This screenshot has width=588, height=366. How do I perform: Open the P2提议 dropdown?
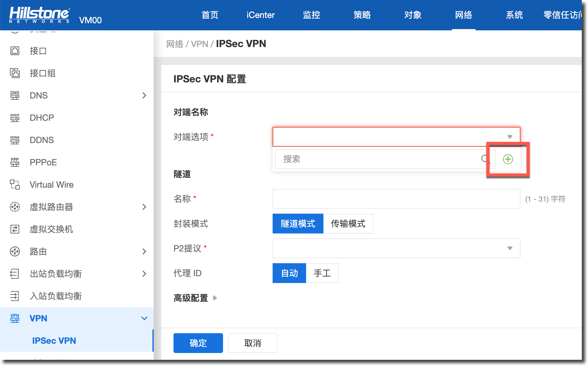[396, 248]
